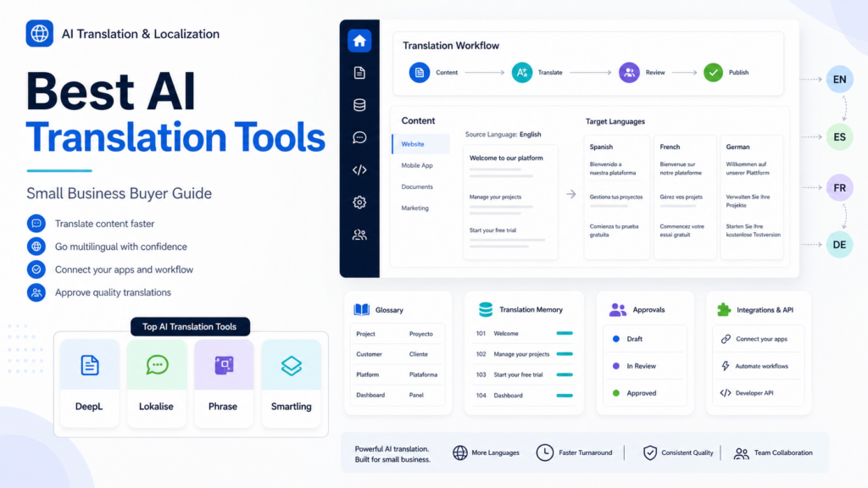Click the Review step icon in the workflow
868x488 pixels.
629,73
